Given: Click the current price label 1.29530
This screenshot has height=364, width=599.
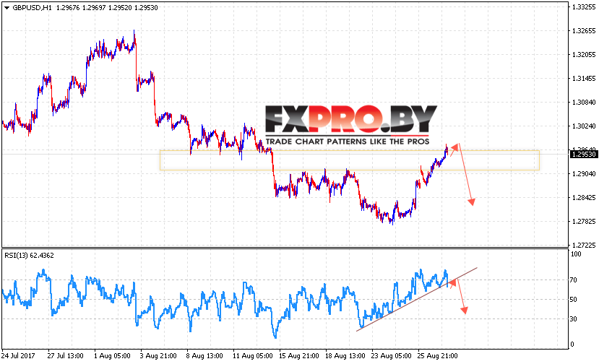Looking at the screenshot, I should (x=583, y=155).
